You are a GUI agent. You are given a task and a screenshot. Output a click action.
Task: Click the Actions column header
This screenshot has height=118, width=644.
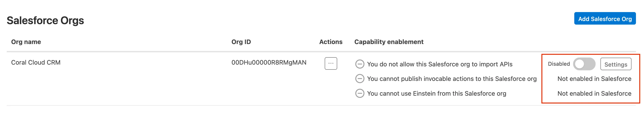pyautogui.click(x=330, y=42)
